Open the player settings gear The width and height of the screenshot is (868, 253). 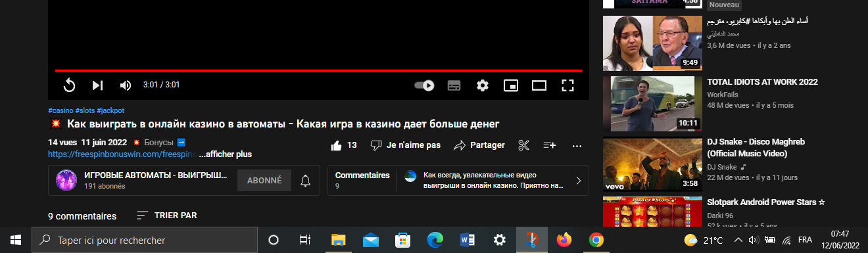tap(483, 85)
